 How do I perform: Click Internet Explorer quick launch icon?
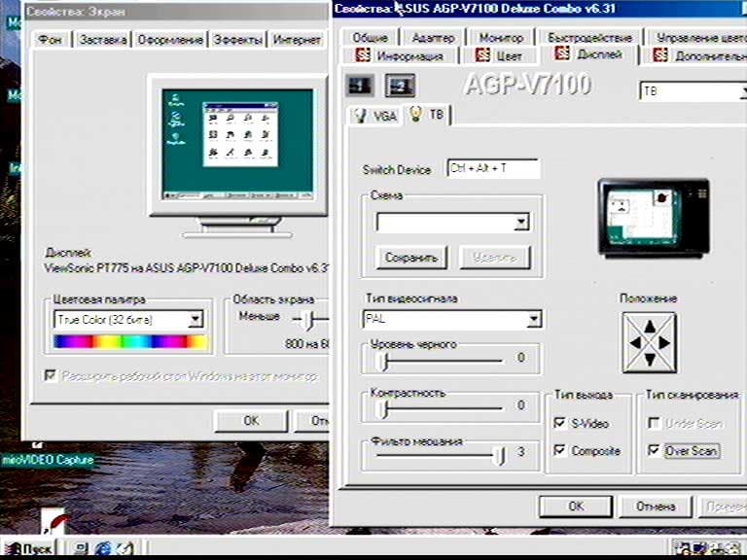point(103,548)
